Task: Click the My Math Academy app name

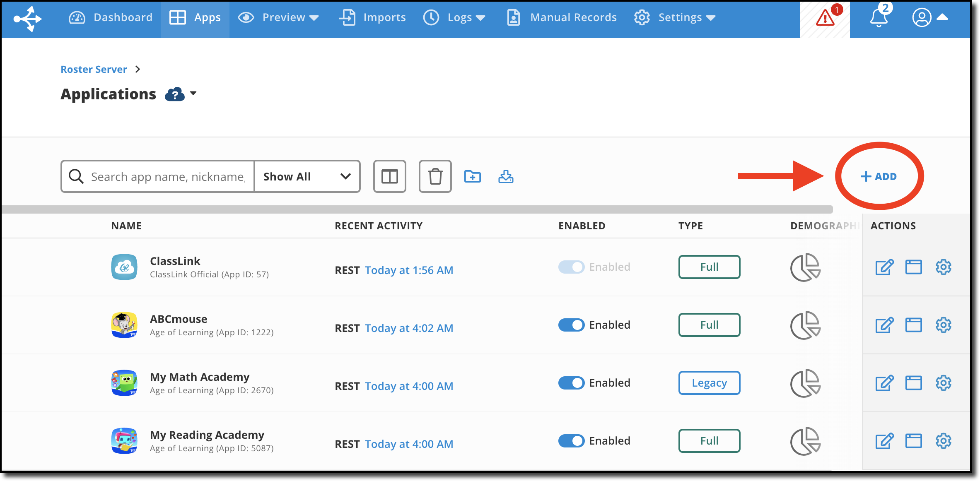Action: [x=200, y=377]
